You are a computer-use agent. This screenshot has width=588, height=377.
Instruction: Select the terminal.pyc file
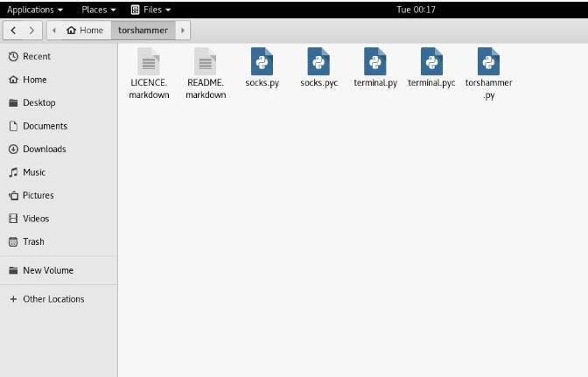coord(431,63)
